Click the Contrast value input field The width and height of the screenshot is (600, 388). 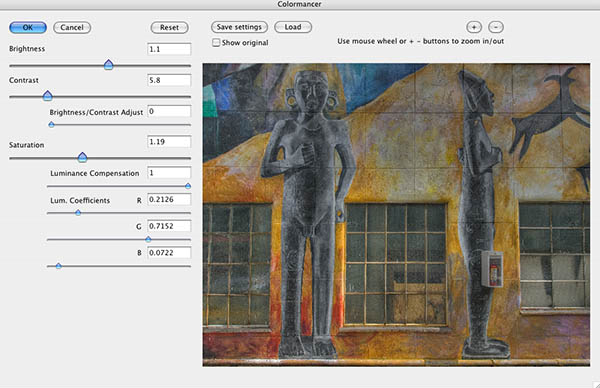[x=169, y=80]
